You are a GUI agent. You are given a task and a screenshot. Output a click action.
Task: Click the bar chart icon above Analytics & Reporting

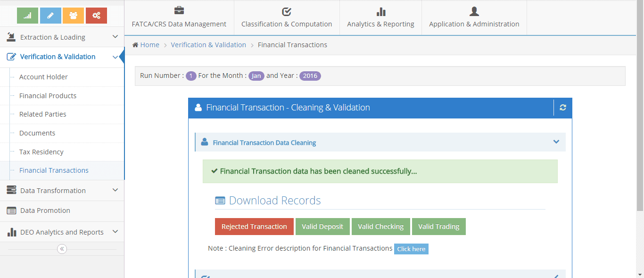tap(381, 11)
